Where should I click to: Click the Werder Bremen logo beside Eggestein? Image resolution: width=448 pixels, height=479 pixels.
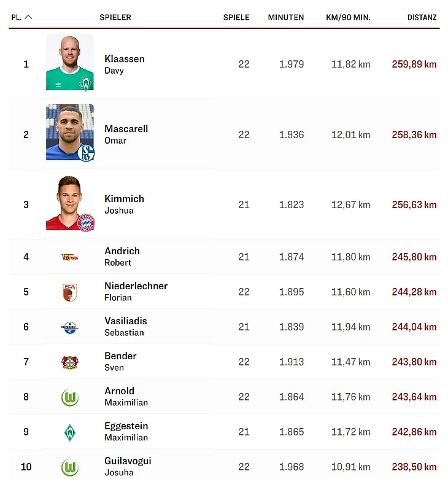click(70, 432)
